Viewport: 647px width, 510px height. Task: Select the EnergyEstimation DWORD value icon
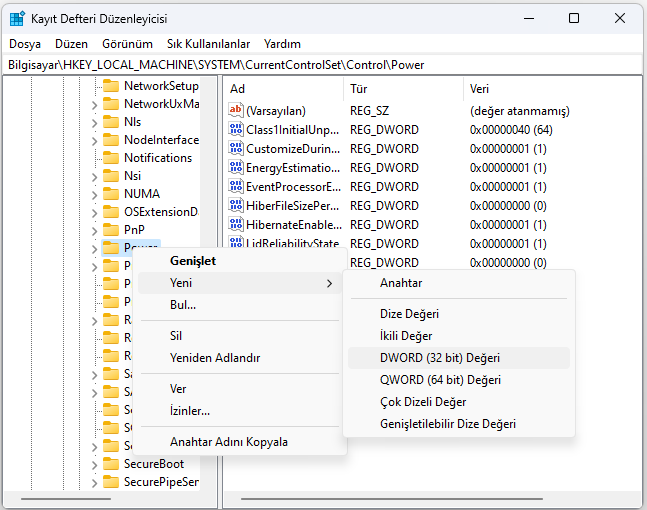point(236,168)
